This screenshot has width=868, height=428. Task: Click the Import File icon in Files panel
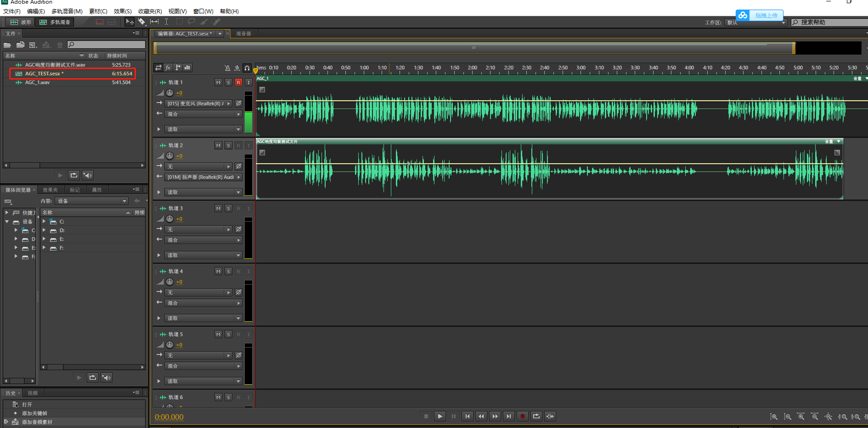(20, 45)
